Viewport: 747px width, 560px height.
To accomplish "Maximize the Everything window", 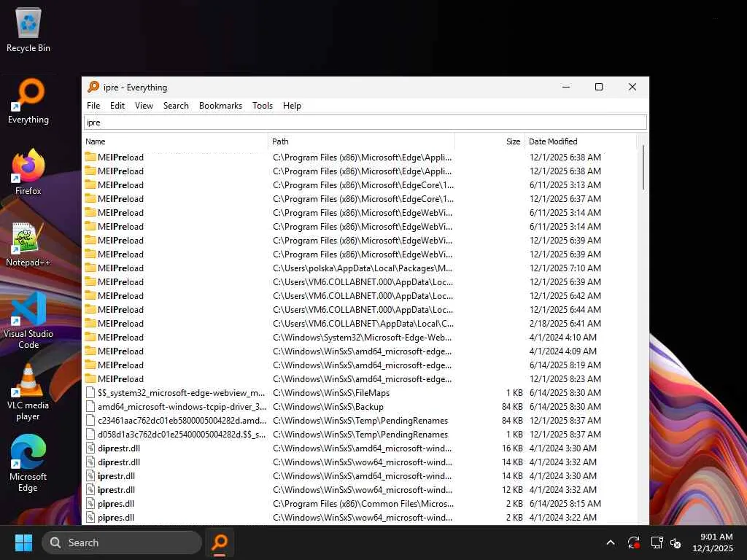I will (599, 87).
